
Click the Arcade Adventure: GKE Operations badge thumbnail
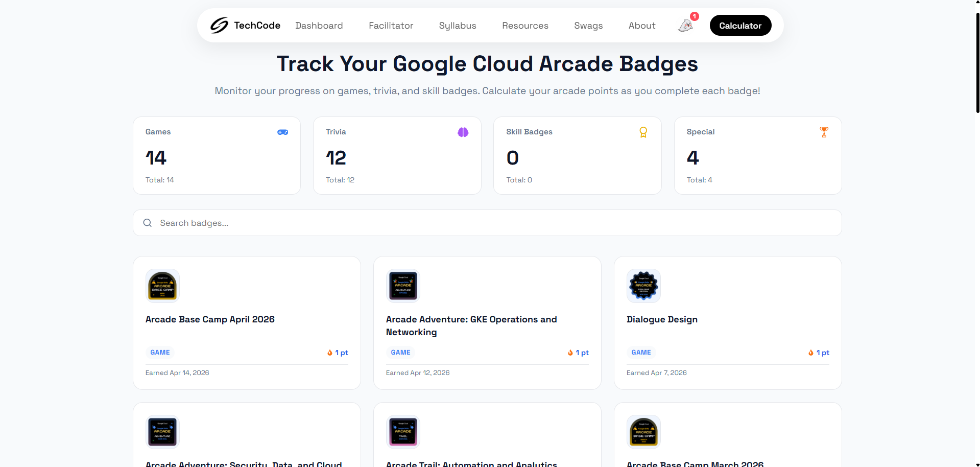(402, 286)
